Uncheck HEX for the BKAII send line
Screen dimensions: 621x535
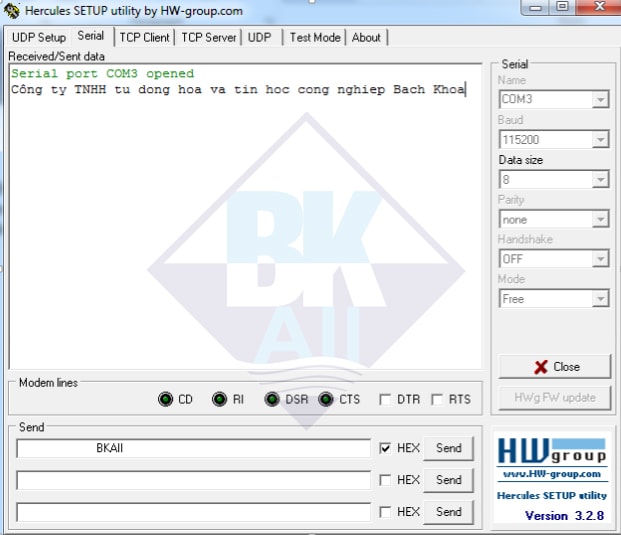385,448
